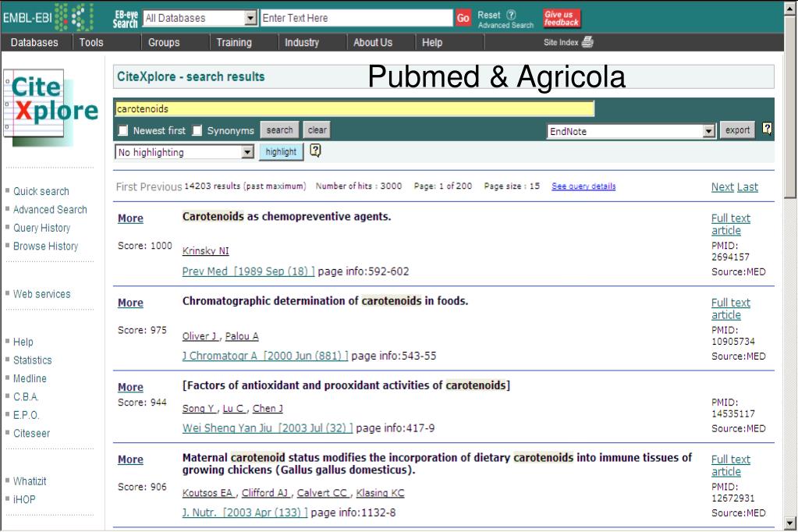Go to Next results page
The height and width of the screenshot is (532, 798).
722,187
